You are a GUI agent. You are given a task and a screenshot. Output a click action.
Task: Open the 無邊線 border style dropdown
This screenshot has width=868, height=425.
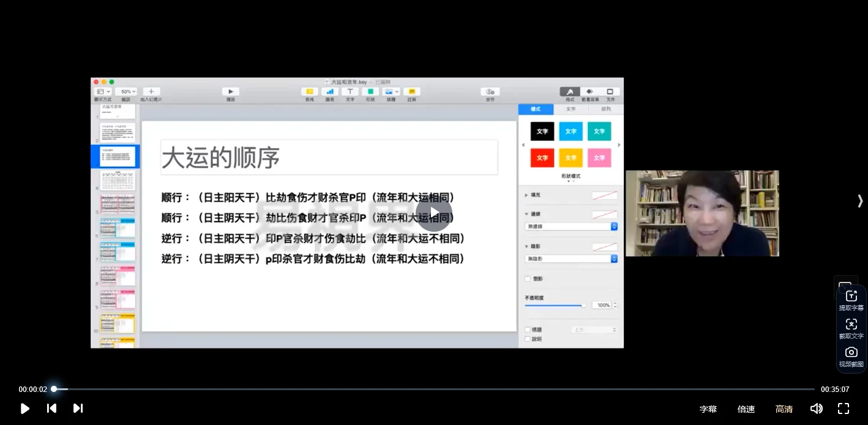click(569, 226)
